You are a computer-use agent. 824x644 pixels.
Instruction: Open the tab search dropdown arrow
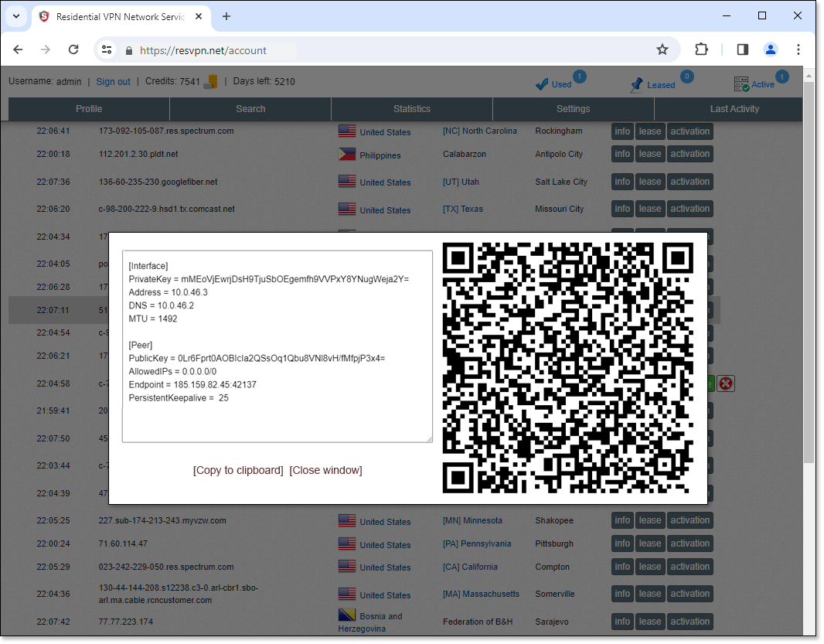click(16, 16)
